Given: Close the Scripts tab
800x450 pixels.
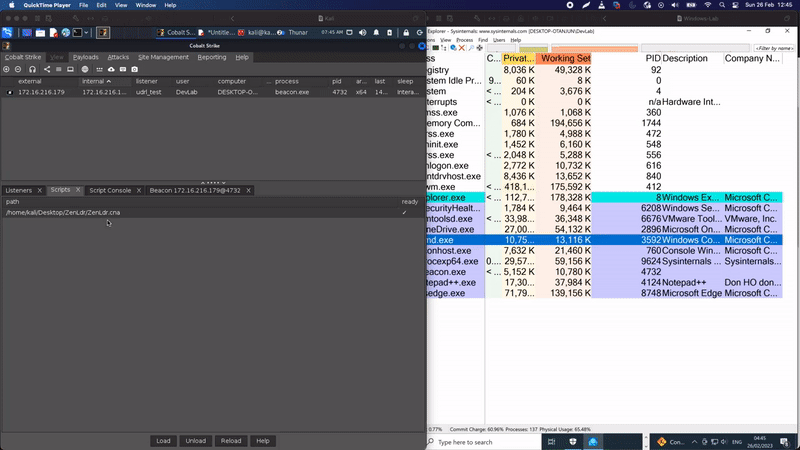Looking at the screenshot, I should [x=78, y=190].
